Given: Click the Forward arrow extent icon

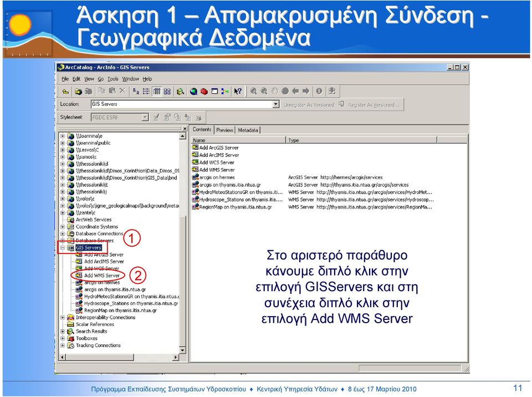Looking at the screenshot, I should [306, 91].
